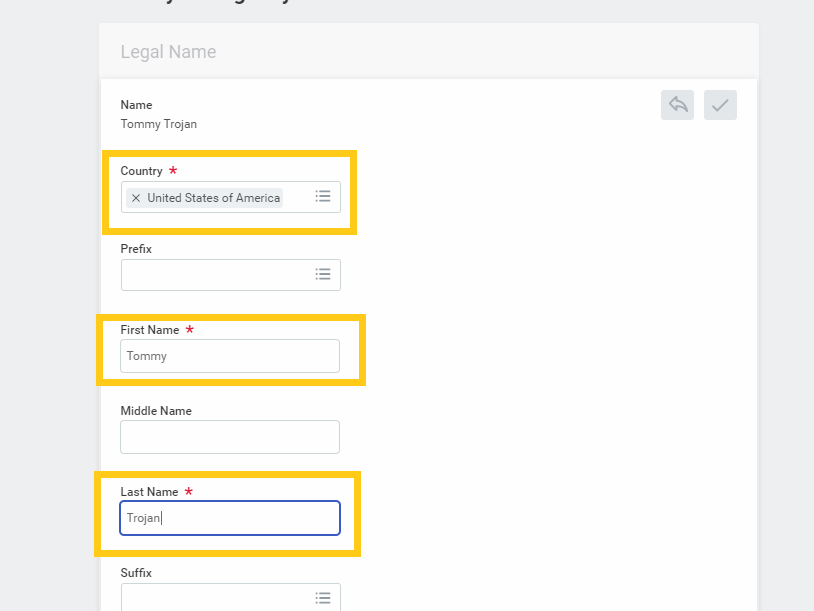Click the Legal Name section header
Viewport: 814px width, 611px height.
coord(168,52)
